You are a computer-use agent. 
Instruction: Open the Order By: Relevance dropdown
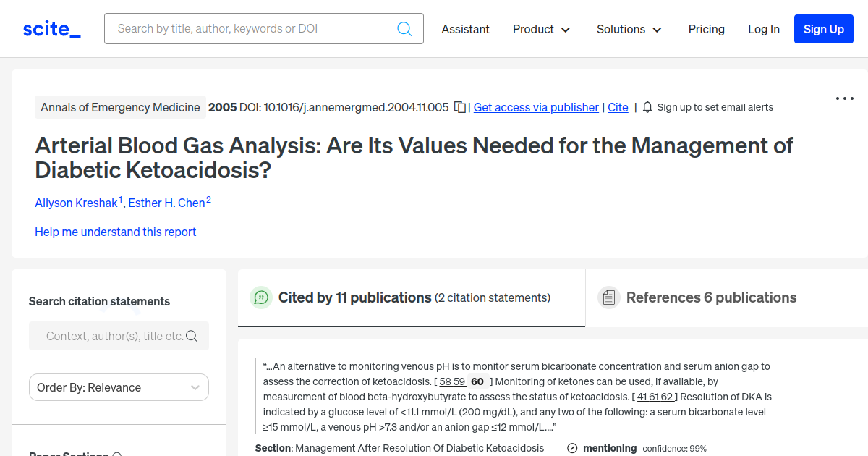point(119,387)
